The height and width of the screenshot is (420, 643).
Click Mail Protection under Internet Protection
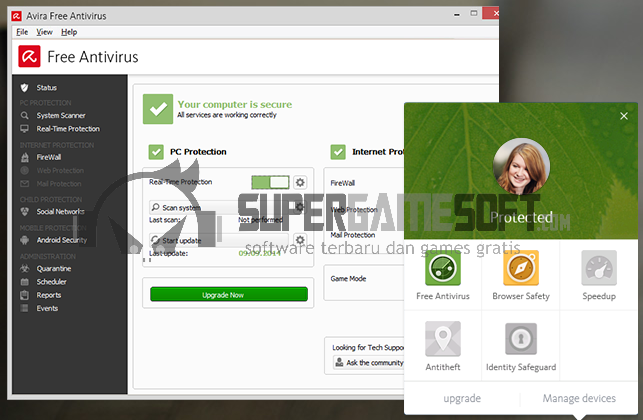[353, 235]
